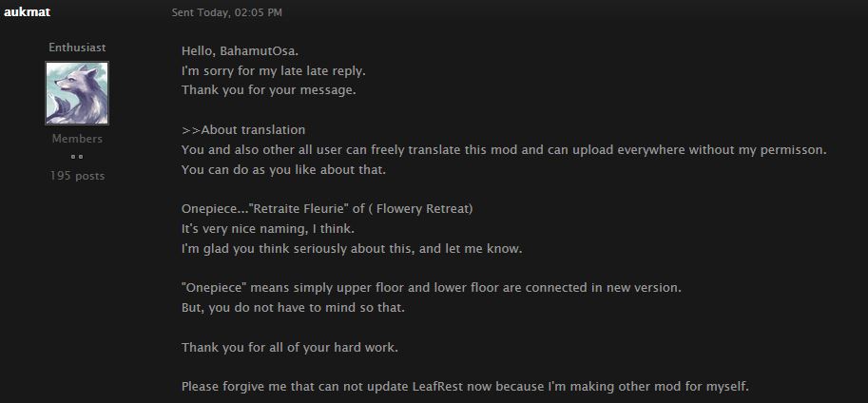Click aukmat's wolf avatar image
This screenshot has width=868, height=403.
click(x=77, y=93)
